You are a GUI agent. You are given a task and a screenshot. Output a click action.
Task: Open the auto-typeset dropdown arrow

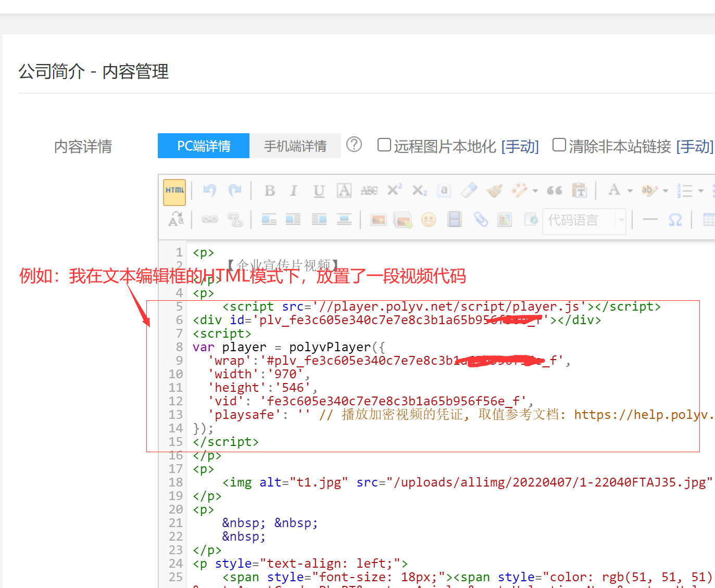point(535,191)
